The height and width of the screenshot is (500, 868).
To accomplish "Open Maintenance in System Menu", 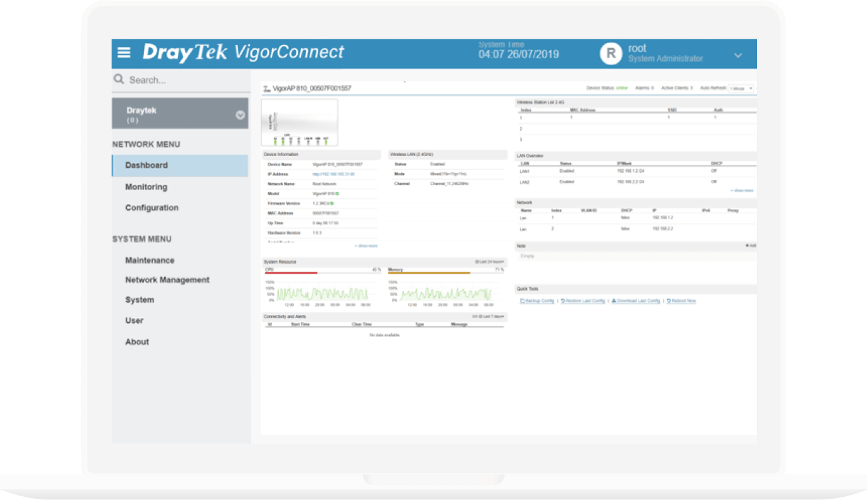I will tap(150, 260).
